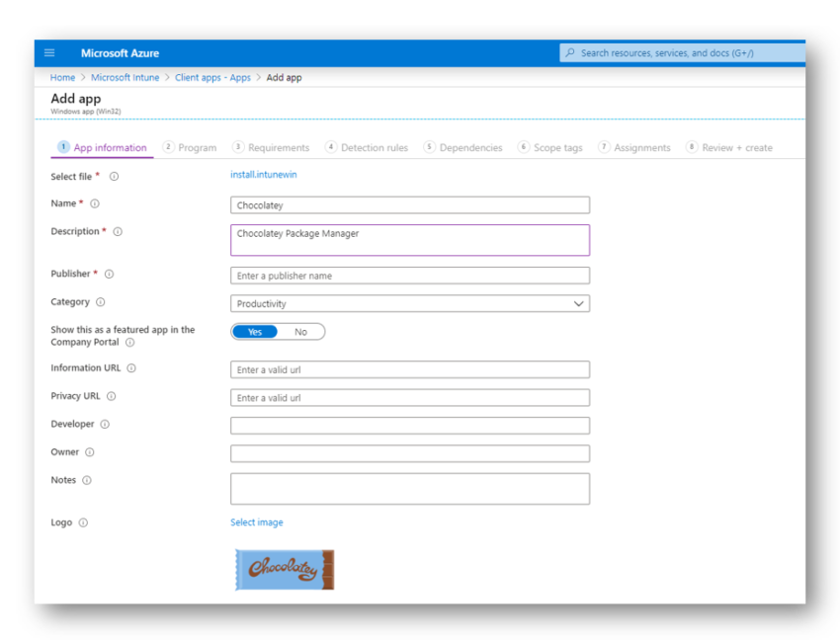Click info icon beside Logo label
The height and width of the screenshot is (640, 840).
84,522
